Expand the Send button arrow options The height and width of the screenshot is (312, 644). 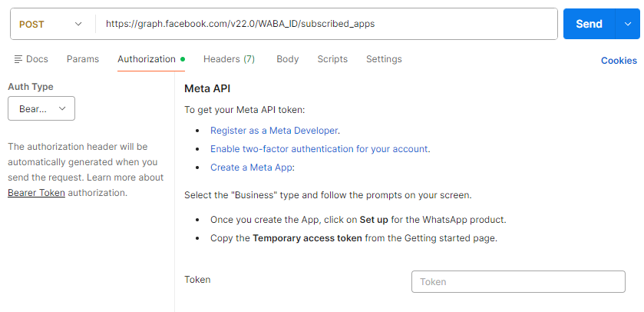point(626,24)
